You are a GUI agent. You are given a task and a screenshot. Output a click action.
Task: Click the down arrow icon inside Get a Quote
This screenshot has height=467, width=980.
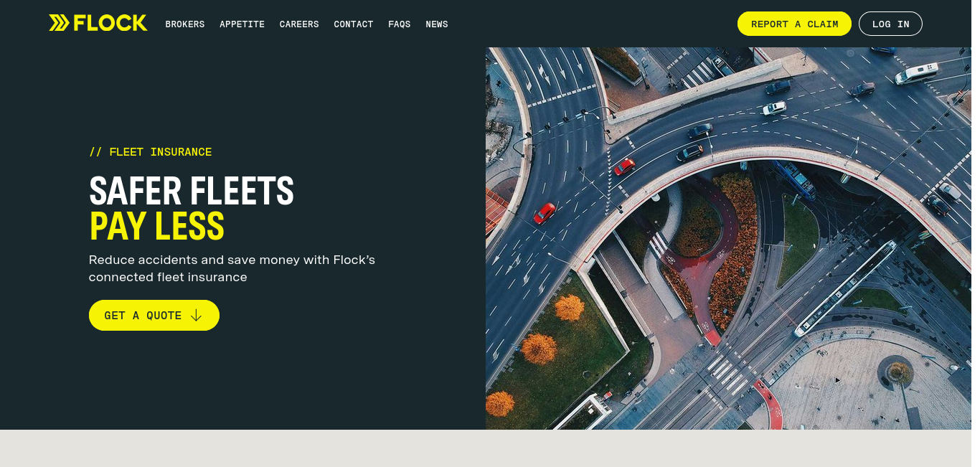pyautogui.click(x=196, y=316)
